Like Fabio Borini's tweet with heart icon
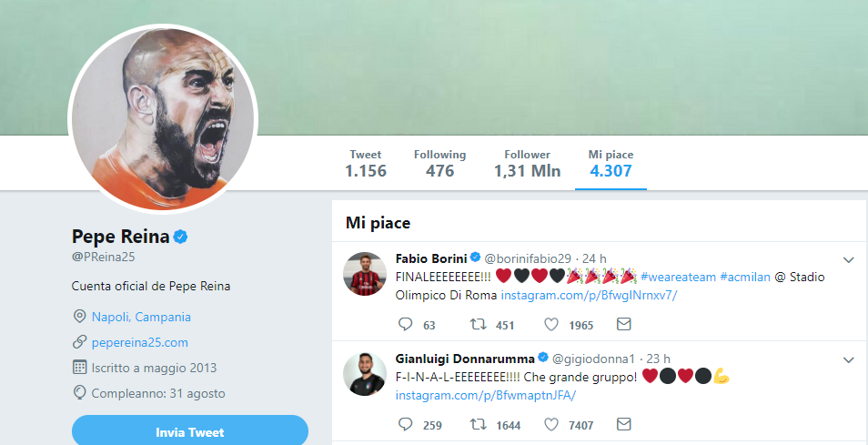The image size is (868, 445). pos(551,325)
